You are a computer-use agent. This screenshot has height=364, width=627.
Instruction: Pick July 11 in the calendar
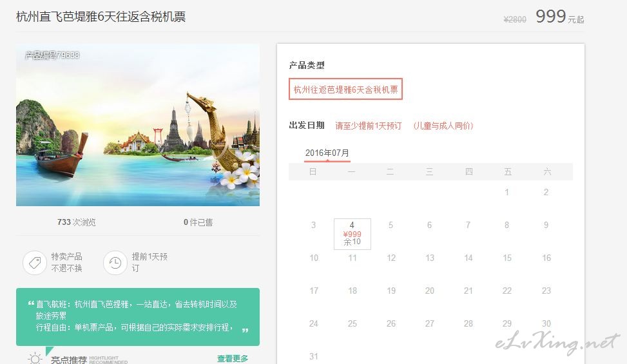[352, 258]
